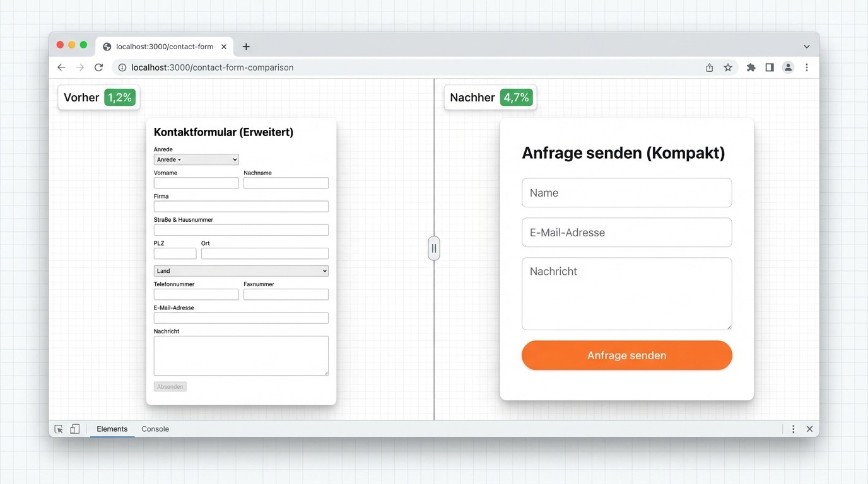
Task: Expand the browser chevron at top right
Action: [806, 46]
